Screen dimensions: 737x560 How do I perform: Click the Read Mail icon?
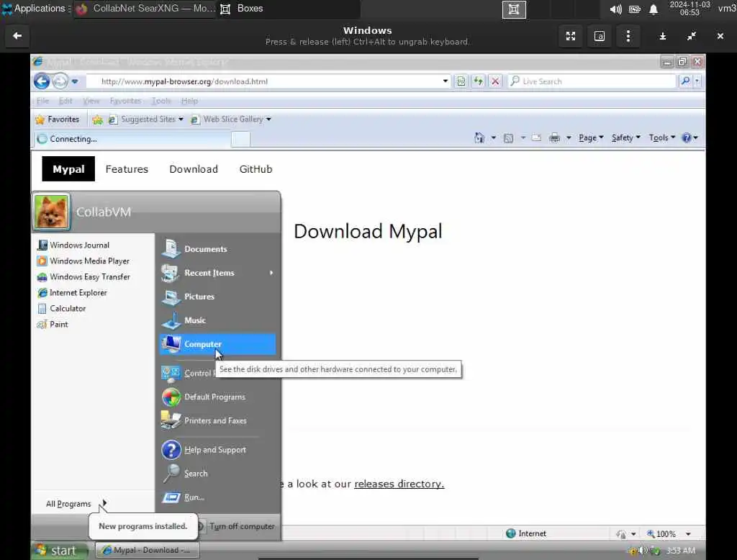[536, 137]
